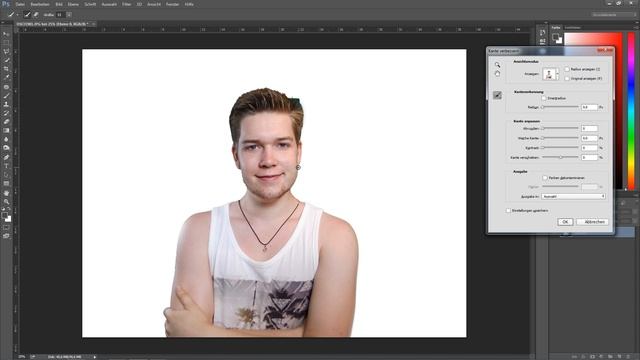The height and width of the screenshot is (360, 640).
Task: Click foreground color swatch in toolbox
Action: click(x=4, y=215)
